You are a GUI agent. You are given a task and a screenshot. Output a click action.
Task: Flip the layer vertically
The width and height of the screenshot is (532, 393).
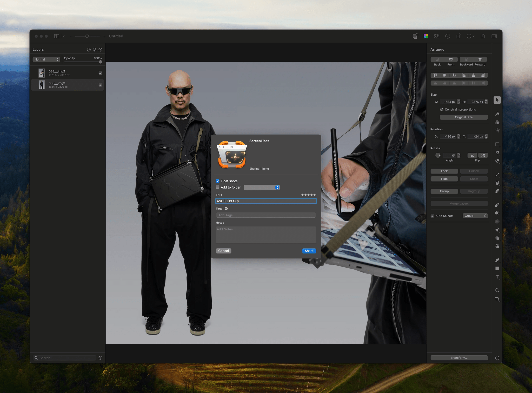(x=483, y=155)
